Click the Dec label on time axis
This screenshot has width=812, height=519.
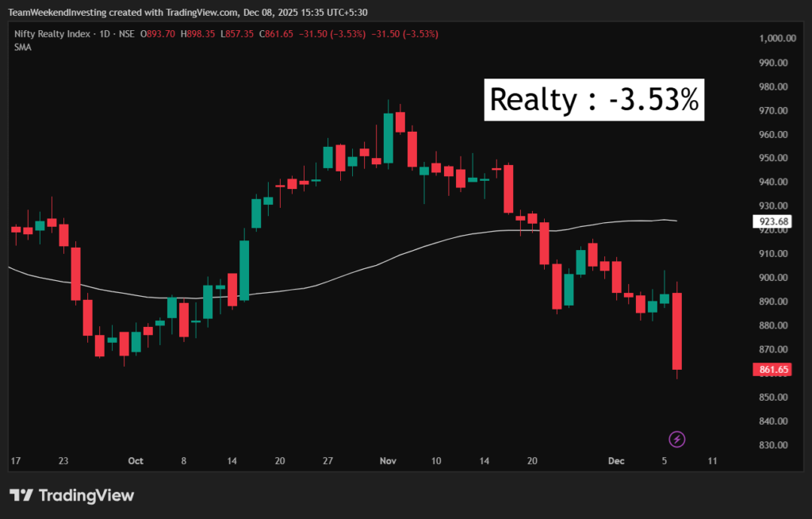coord(616,460)
